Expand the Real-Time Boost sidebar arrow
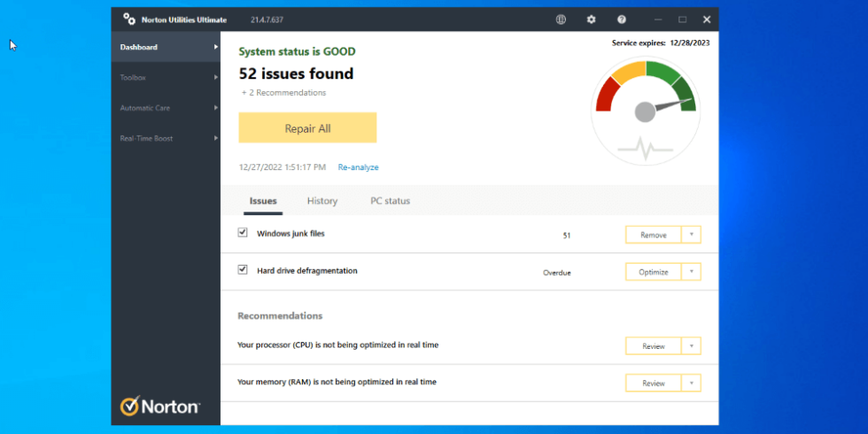Image resolution: width=868 pixels, height=434 pixels. (x=216, y=138)
